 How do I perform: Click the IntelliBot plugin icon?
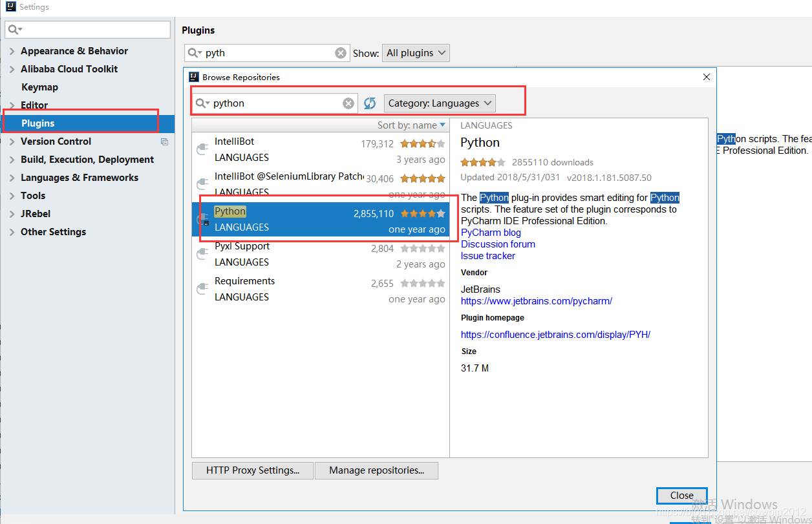[x=203, y=150]
